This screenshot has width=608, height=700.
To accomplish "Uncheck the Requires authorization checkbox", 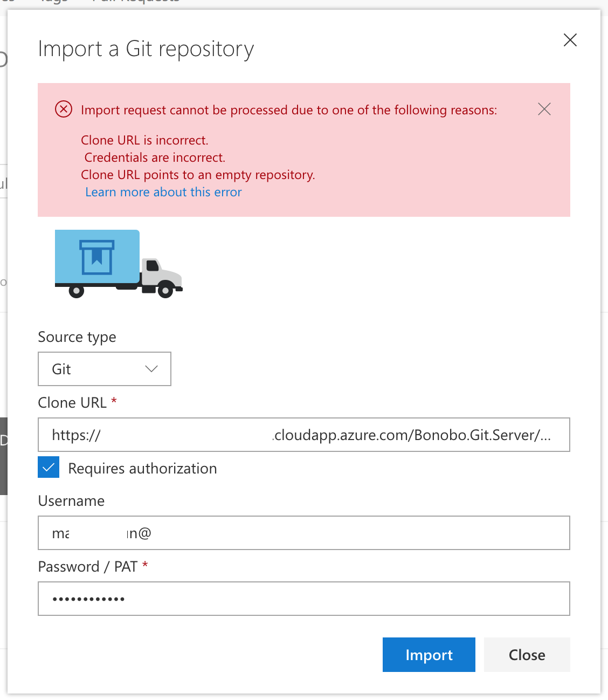I will [x=49, y=468].
